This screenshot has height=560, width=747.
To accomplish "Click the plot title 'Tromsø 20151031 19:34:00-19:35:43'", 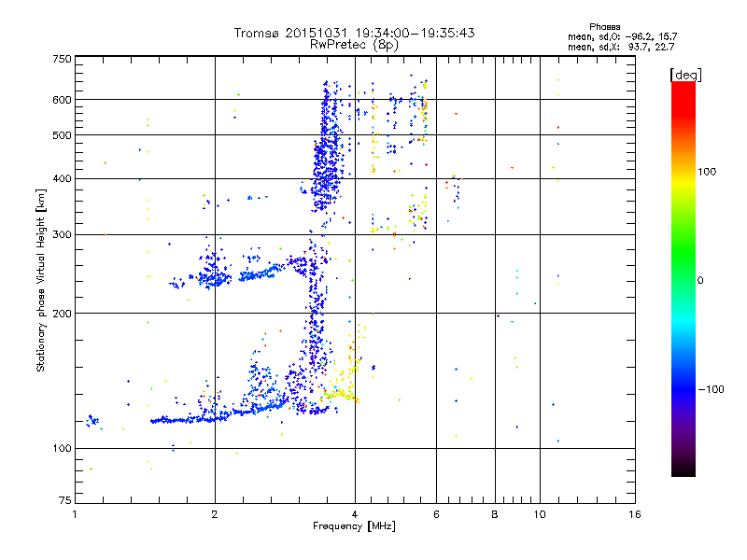I will click(x=354, y=33).
